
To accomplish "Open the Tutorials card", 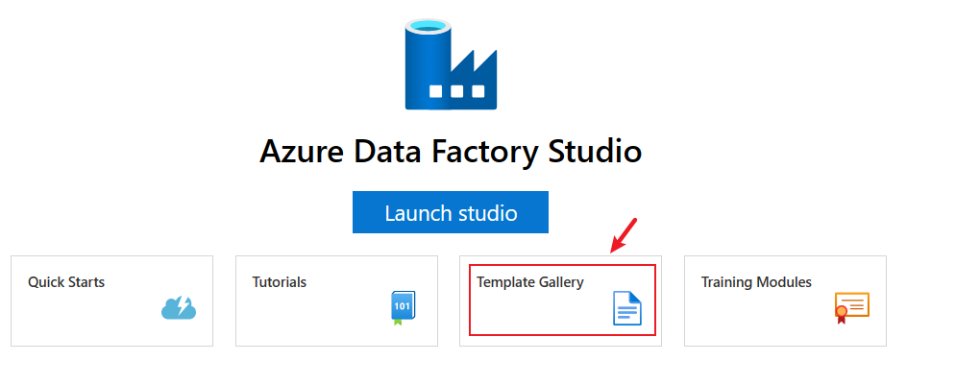I will pyautogui.click(x=336, y=301).
